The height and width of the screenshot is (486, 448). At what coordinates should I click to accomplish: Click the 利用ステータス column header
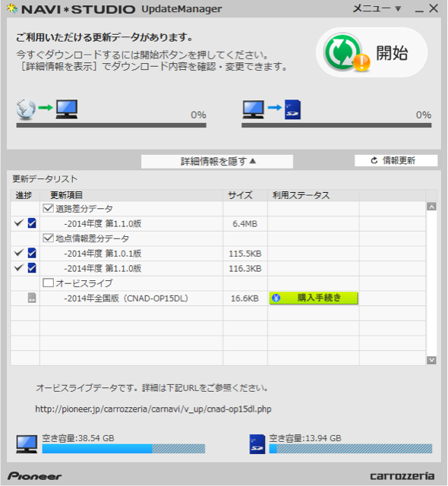point(301,195)
